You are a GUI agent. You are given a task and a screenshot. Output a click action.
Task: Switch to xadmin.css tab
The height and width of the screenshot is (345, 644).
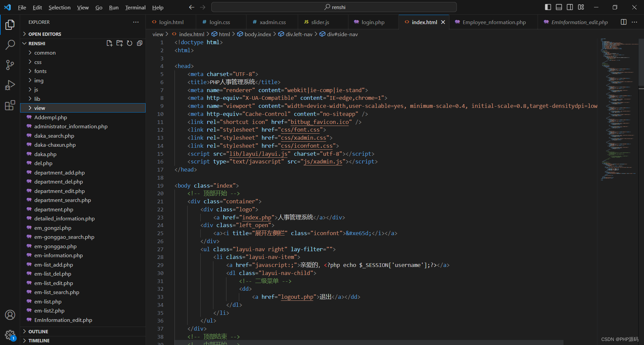(x=273, y=22)
